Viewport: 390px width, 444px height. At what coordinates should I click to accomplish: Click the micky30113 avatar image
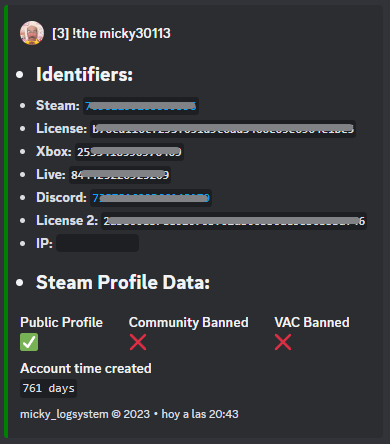[32, 33]
